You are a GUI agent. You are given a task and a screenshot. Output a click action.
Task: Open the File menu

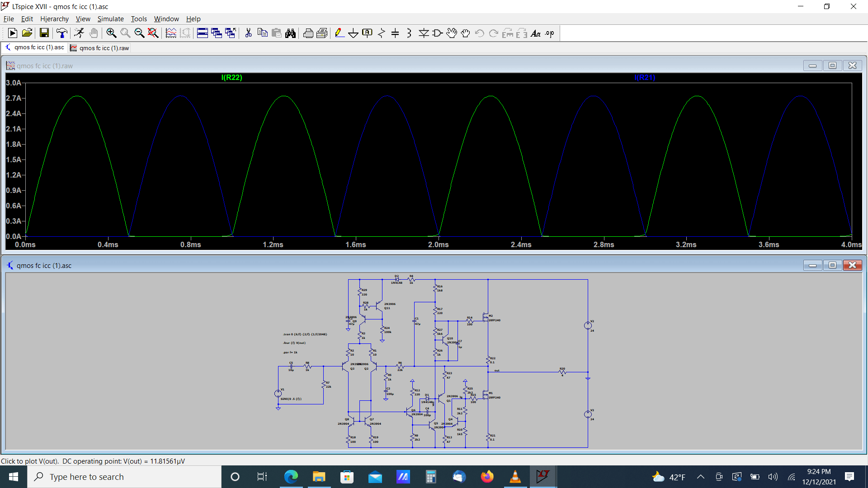[x=9, y=19]
